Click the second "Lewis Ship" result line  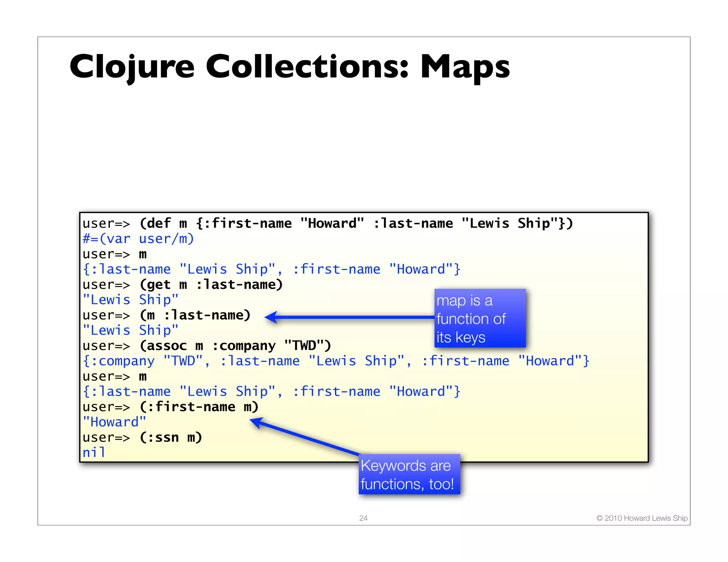click(130, 330)
